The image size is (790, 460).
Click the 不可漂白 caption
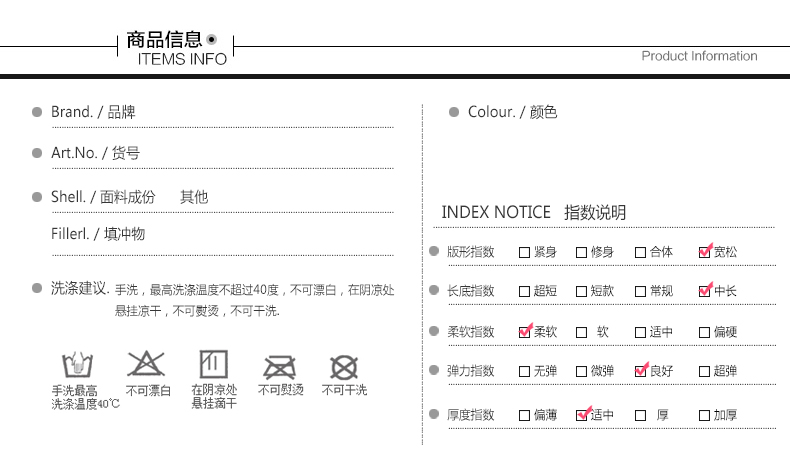[x=149, y=391]
